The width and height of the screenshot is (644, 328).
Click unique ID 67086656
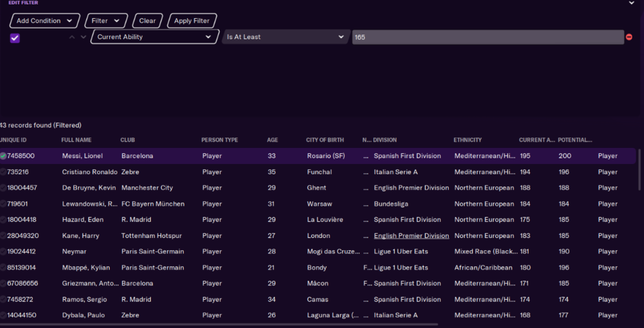(22, 284)
